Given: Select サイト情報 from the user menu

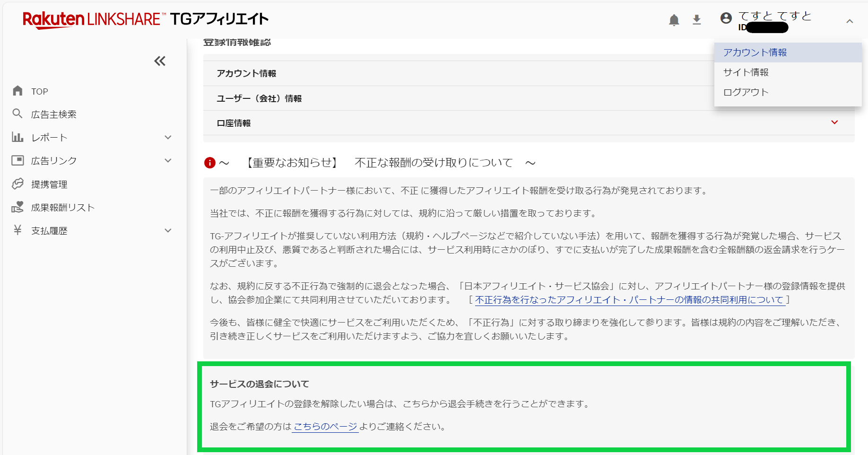Looking at the screenshot, I should 746,72.
